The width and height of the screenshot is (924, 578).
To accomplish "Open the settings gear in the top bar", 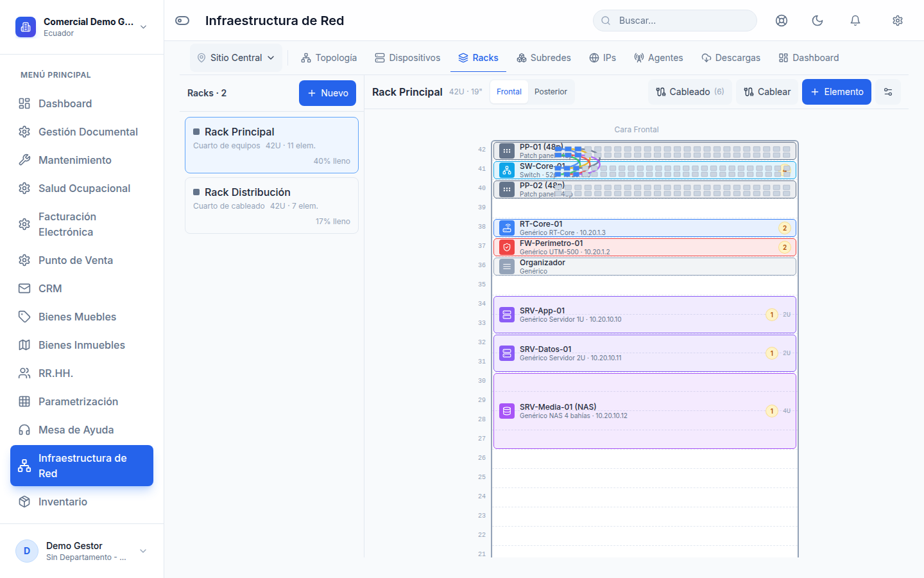I will pos(898,21).
